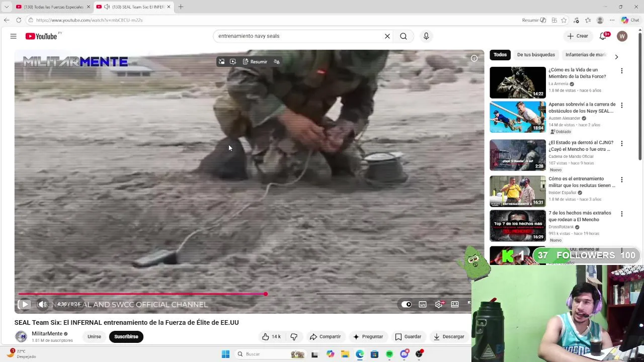Expand more filter chips with right chevron
The width and height of the screenshot is (644, 362).
pyautogui.click(x=616, y=57)
